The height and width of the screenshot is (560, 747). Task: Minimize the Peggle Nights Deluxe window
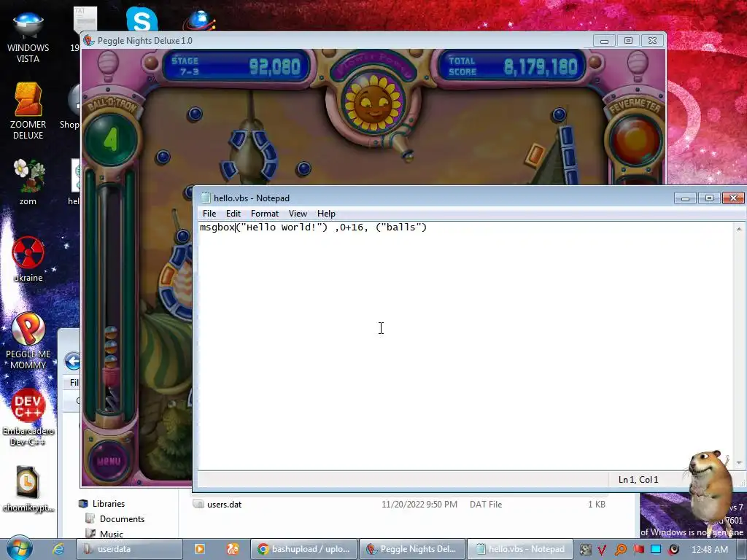(604, 41)
